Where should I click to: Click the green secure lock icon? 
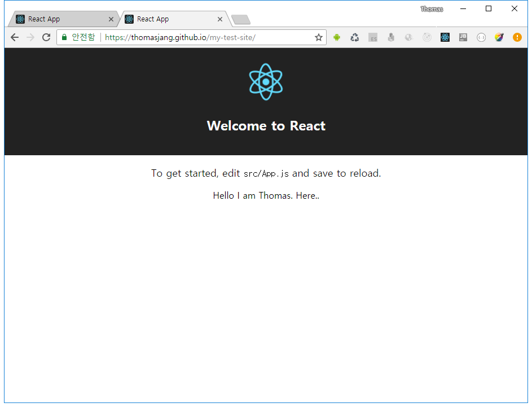pyautogui.click(x=64, y=37)
